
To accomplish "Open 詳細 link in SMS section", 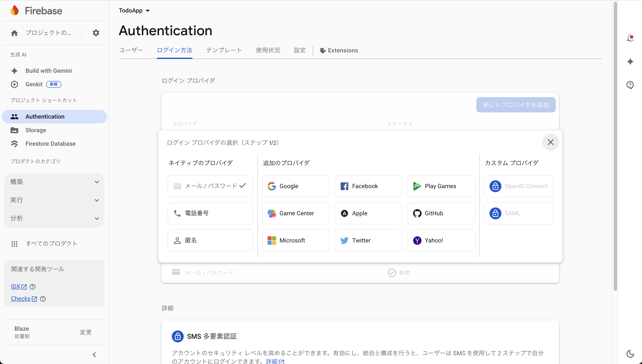I will (x=275, y=361).
